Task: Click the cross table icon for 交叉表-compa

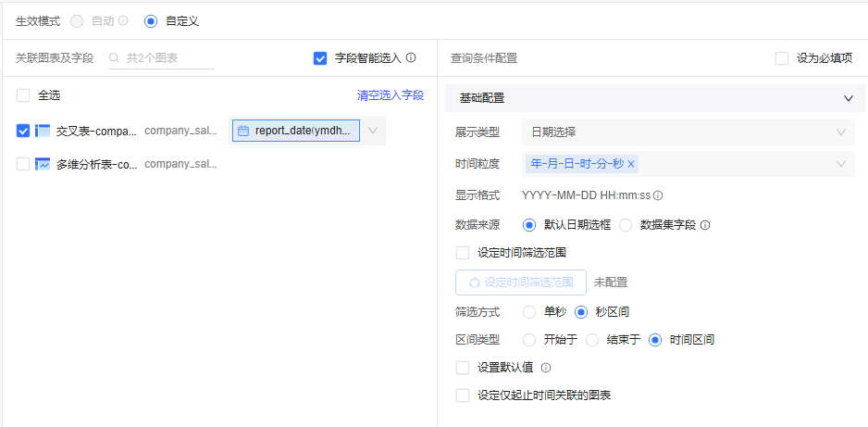Action: pyautogui.click(x=43, y=131)
